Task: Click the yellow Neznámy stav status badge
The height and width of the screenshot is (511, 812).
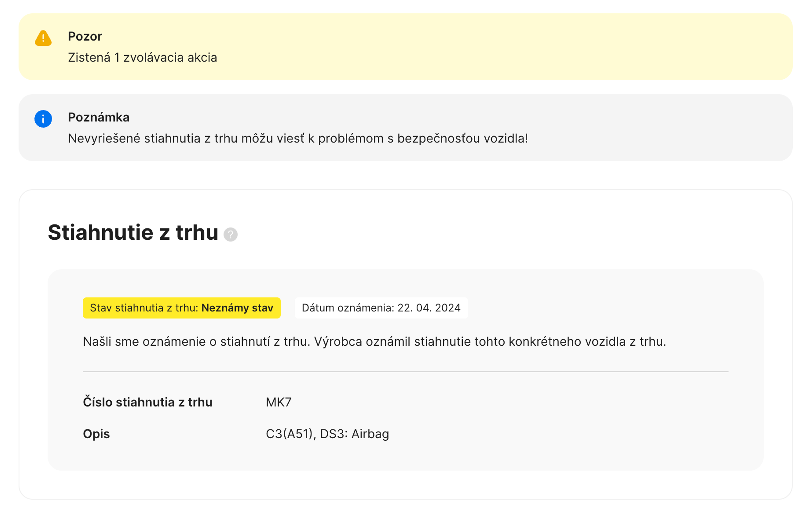Action: [x=181, y=308]
